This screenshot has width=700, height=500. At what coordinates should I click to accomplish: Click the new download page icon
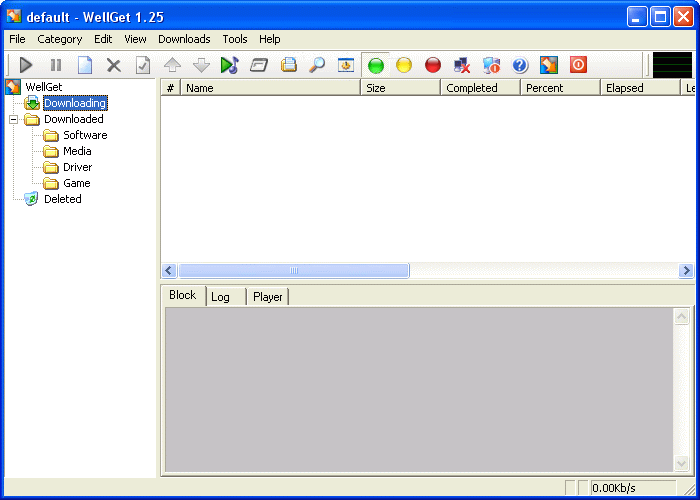click(x=85, y=65)
